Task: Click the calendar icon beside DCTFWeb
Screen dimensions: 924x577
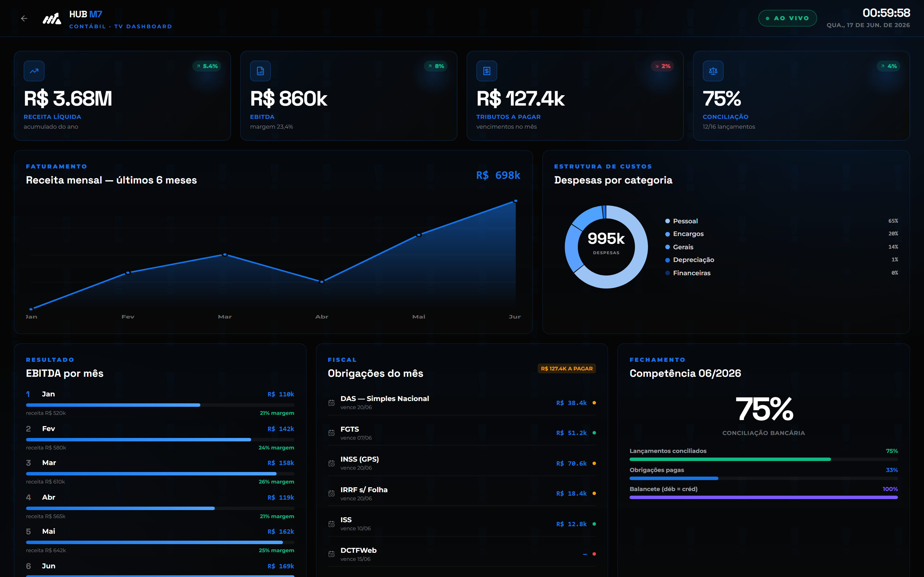Action: pos(331,554)
